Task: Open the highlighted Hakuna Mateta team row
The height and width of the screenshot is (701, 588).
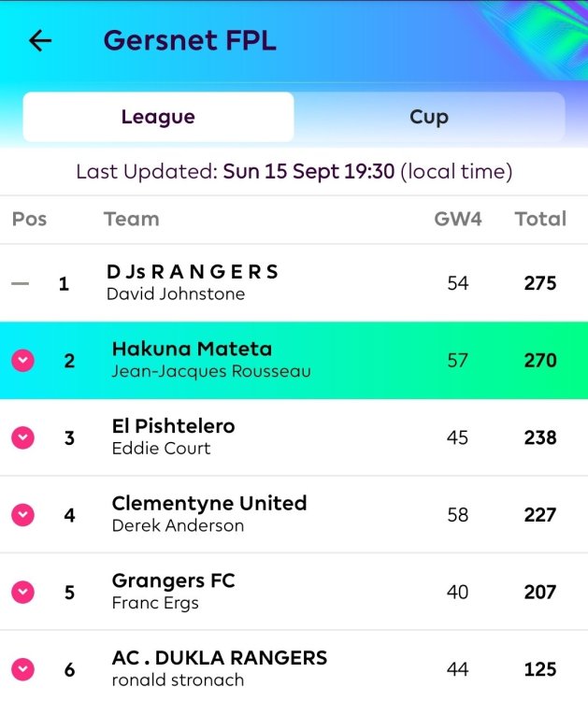Action: [x=294, y=361]
